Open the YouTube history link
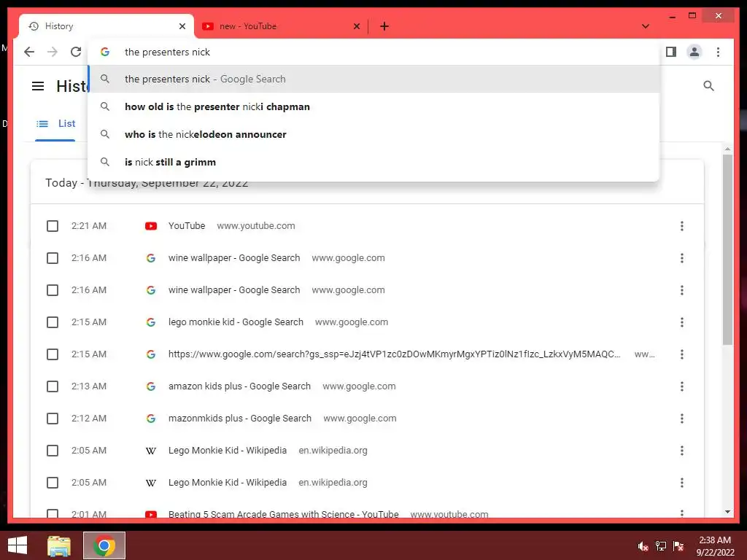This screenshot has width=747, height=560. [x=187, y=226]
